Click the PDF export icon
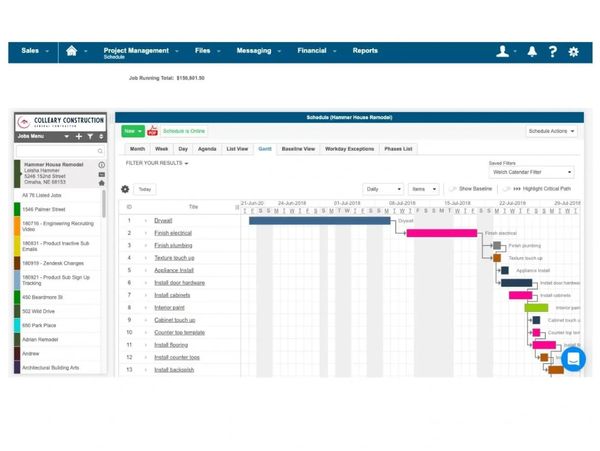 coord(153,131)
